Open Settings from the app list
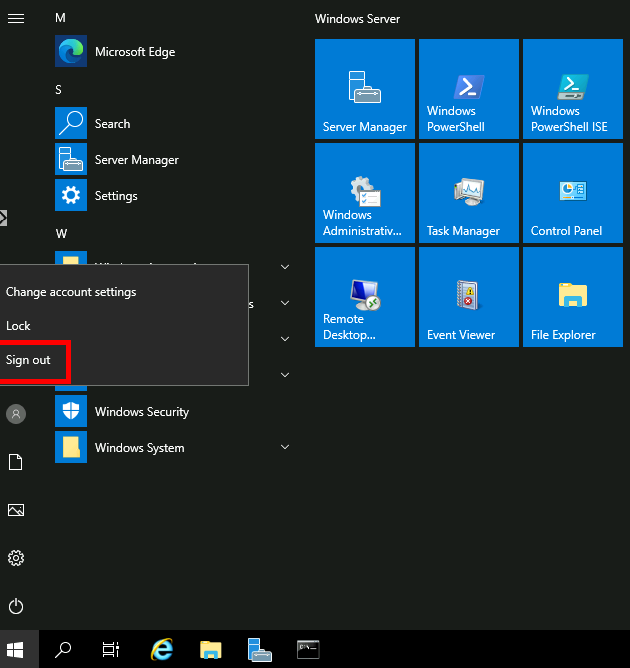Viewport: 630px width, 668px height. click(x=173, y=196)
